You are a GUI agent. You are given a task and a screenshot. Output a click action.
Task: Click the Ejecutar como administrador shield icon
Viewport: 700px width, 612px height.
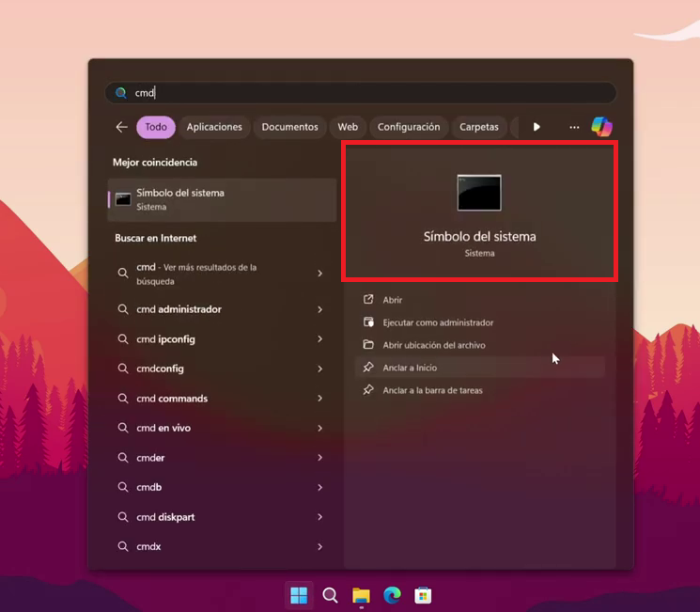click(368, 322)
